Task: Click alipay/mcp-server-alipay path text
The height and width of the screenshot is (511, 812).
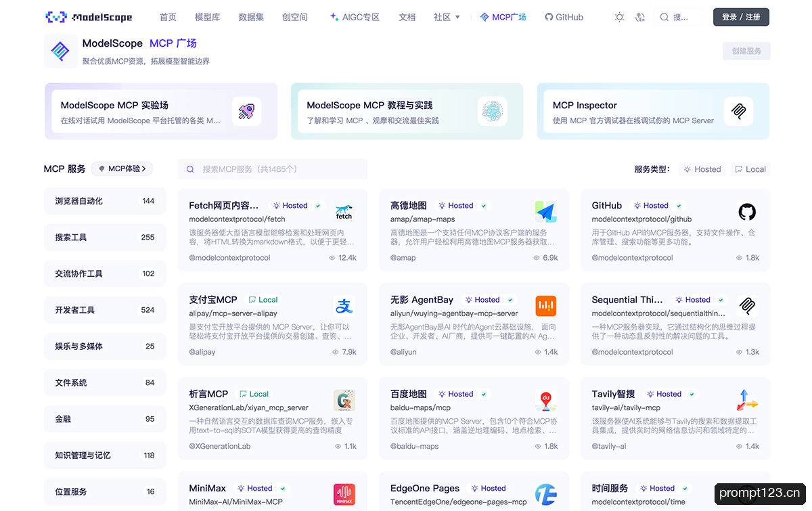Action: (x=233, y=313)
